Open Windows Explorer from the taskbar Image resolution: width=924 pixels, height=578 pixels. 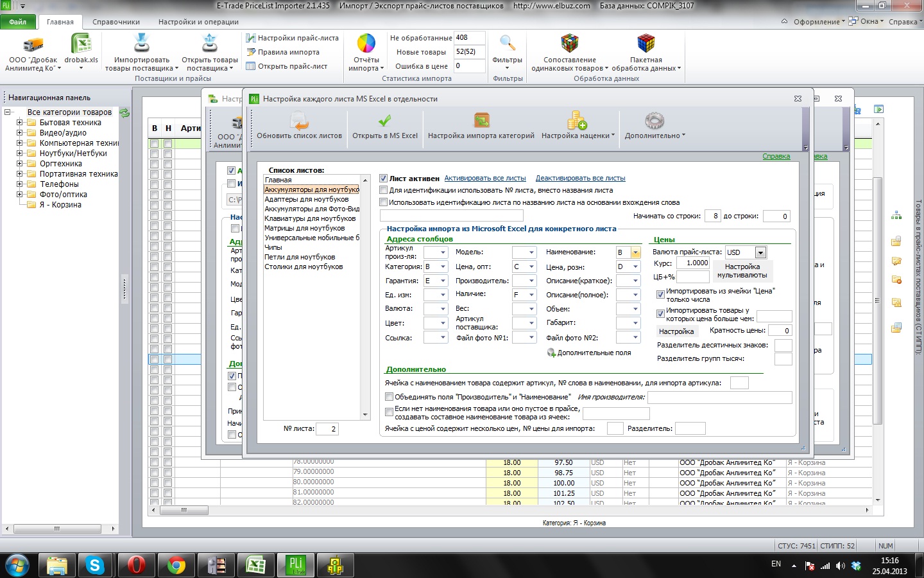click(x=56, y=565)
